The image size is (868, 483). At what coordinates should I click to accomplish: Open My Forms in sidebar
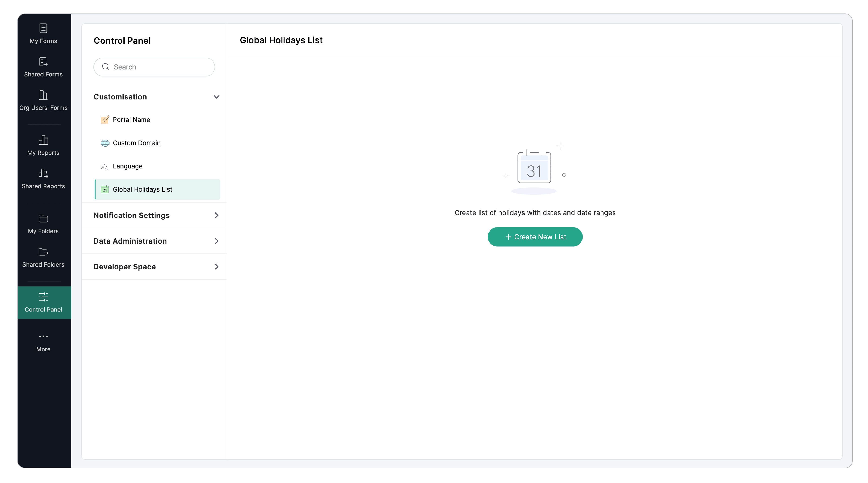(x=43, y=33)
